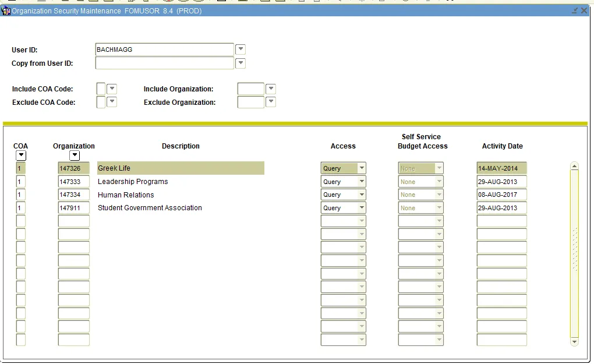Open the Copy from User ID lookup
The width and height of the screenshot is (594, 364).
pyautogui.click(x=240, y=63)
